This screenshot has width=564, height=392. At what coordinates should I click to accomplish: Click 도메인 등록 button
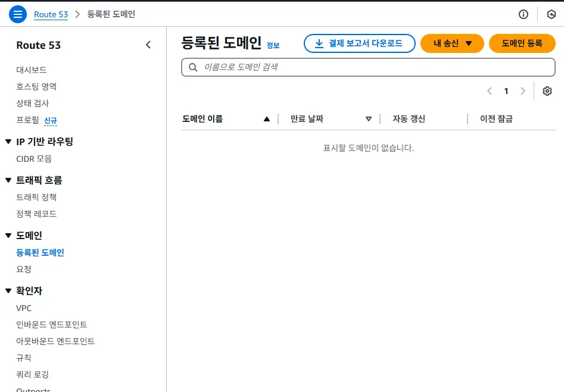(x=522, y=43)
